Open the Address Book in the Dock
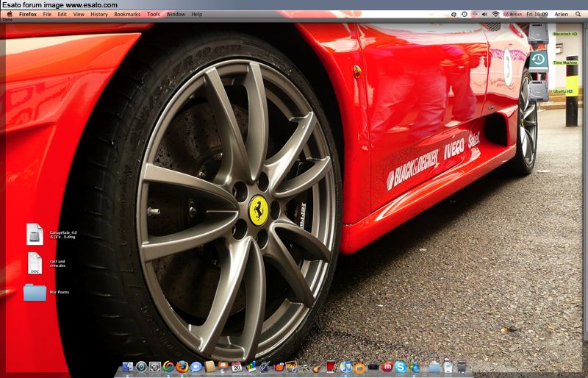This screenshot has width=588, height=378. click(209, 367)
